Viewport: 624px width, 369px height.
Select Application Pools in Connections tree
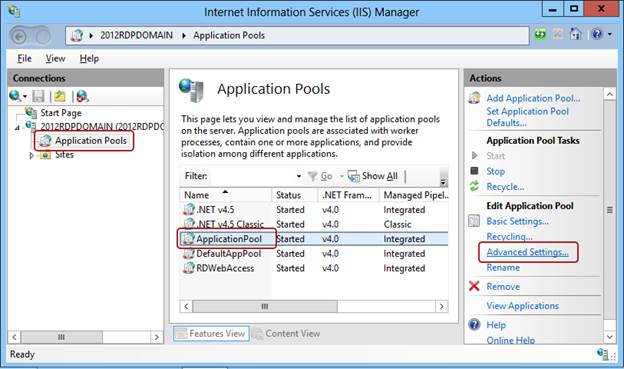[x=90, y=141]
